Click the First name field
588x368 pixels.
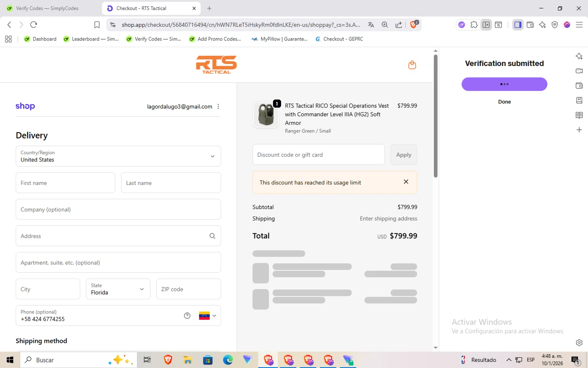coord(65,183)
